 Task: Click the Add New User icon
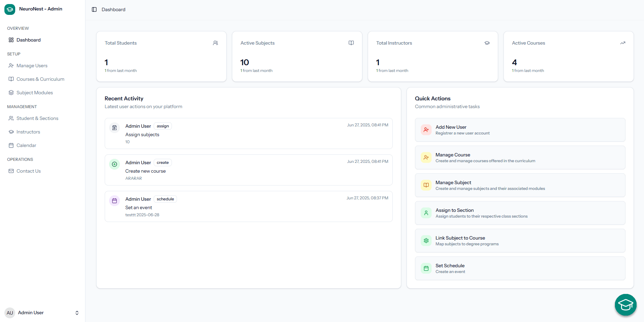[x=426, y=130]
